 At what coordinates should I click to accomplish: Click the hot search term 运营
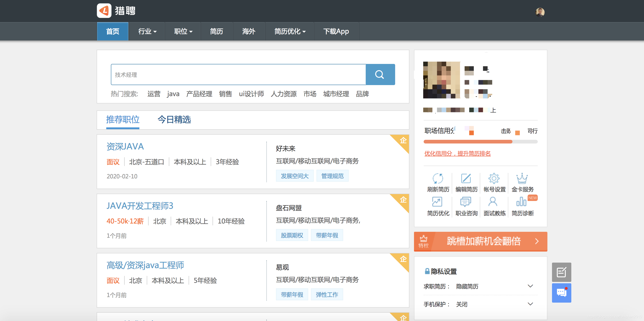154,94
